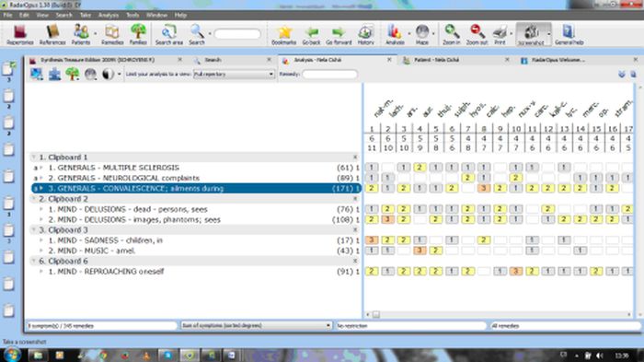Viewport: 644px width, 362px height.
Task: Open the Tools menu
Action: 132,16
